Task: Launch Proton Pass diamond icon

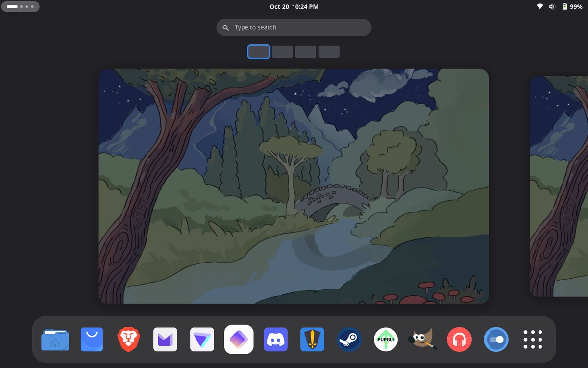Action: (x=239, y=340)
